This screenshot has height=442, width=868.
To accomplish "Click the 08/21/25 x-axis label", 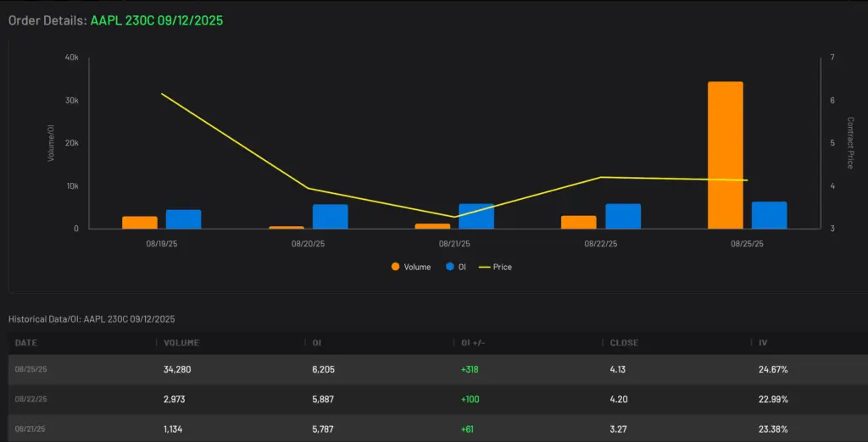I will point(454,243).
